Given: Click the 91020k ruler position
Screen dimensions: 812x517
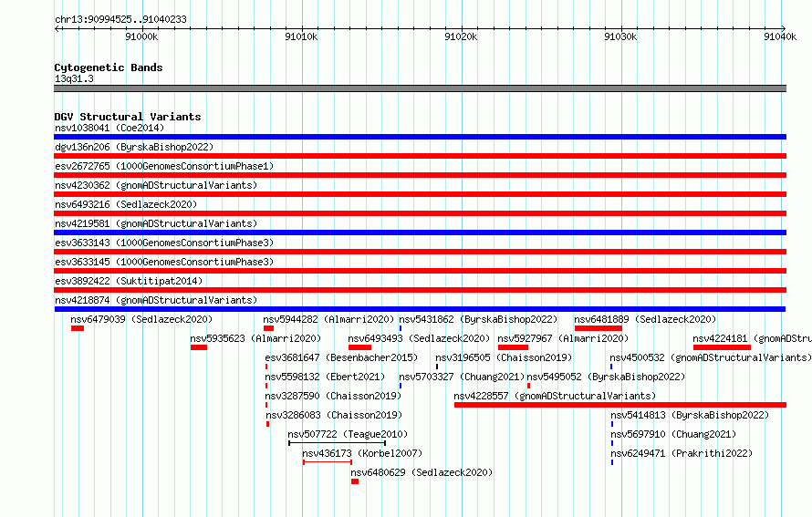Looking at the screenshot, I should (461, 36).
